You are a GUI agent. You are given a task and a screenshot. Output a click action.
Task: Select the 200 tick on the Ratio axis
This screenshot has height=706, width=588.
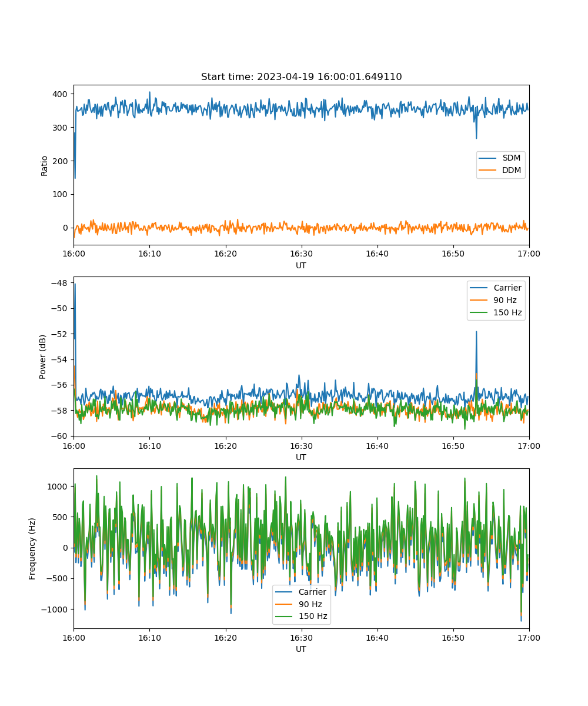(61, 161)
